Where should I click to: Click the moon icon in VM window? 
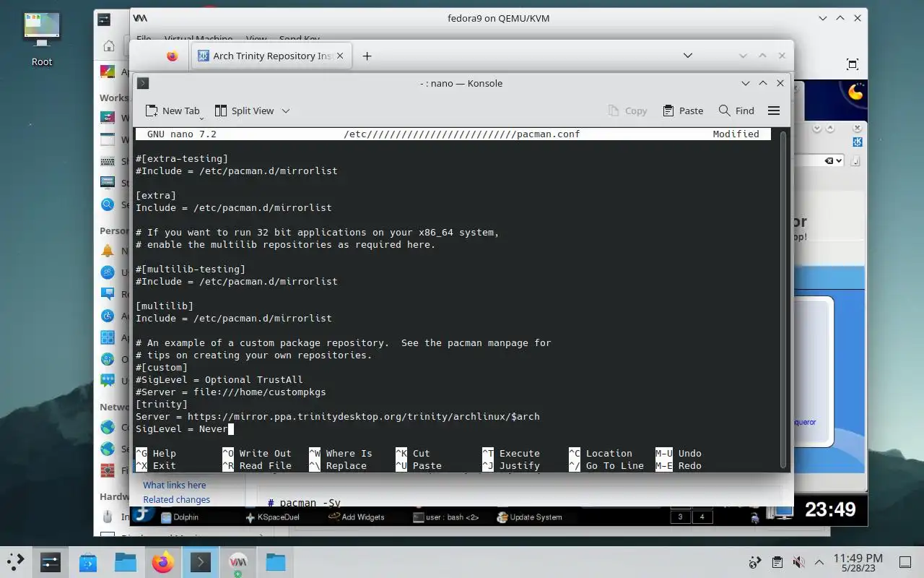pos(856,92)
